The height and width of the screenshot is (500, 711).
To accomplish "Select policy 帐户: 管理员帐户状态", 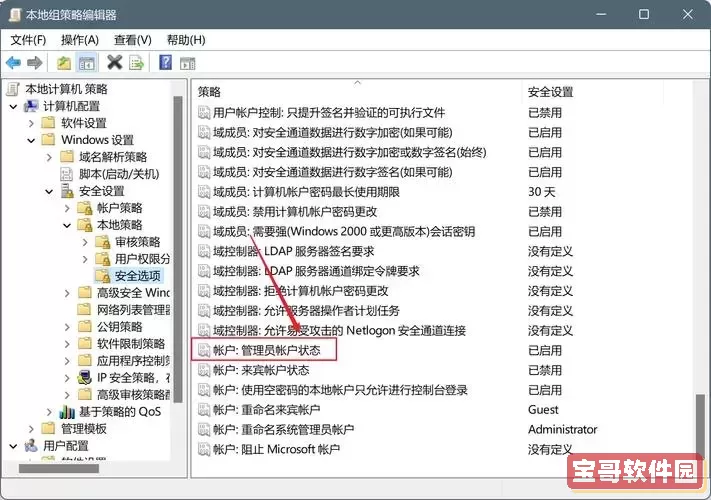I will click(x=267, y=350).
